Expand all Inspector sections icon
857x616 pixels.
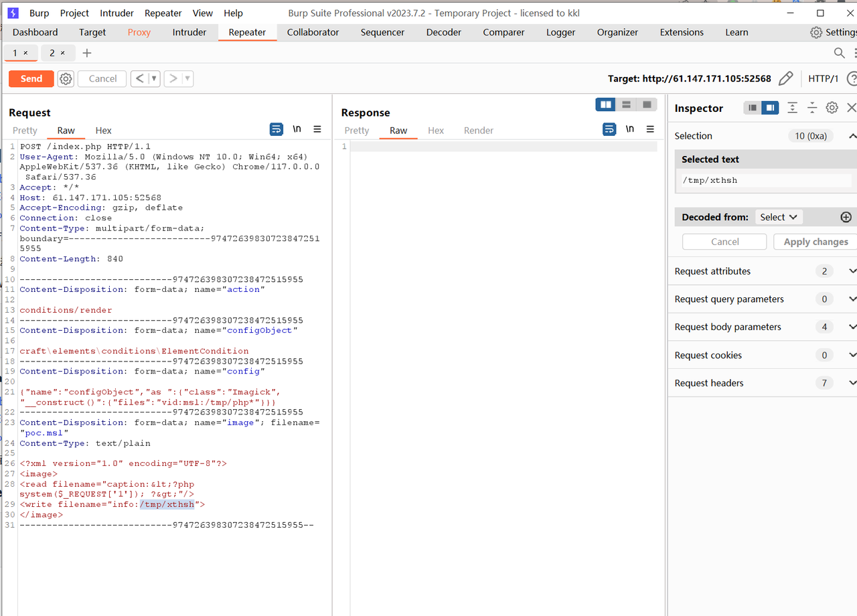[792, 108]
